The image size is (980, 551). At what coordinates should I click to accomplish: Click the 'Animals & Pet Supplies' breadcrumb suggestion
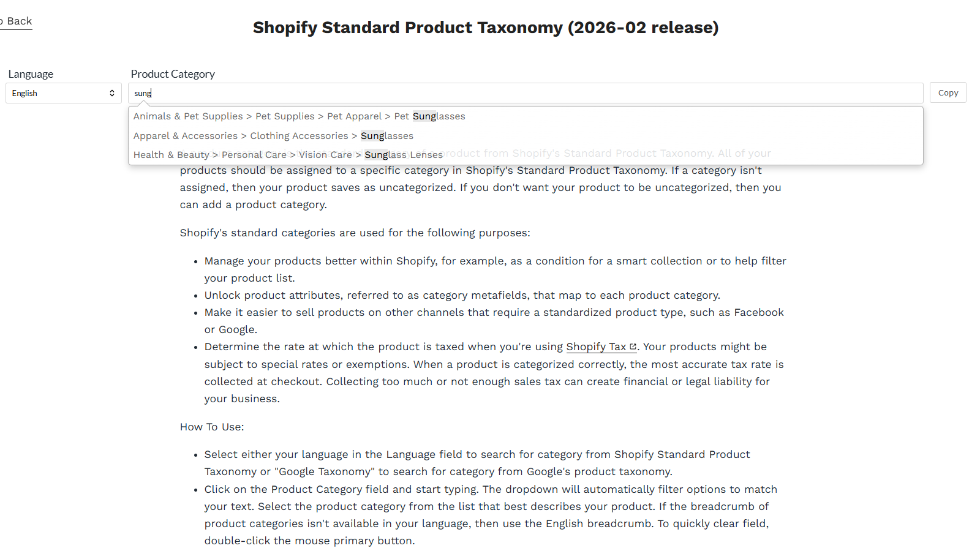click(187, 116)
